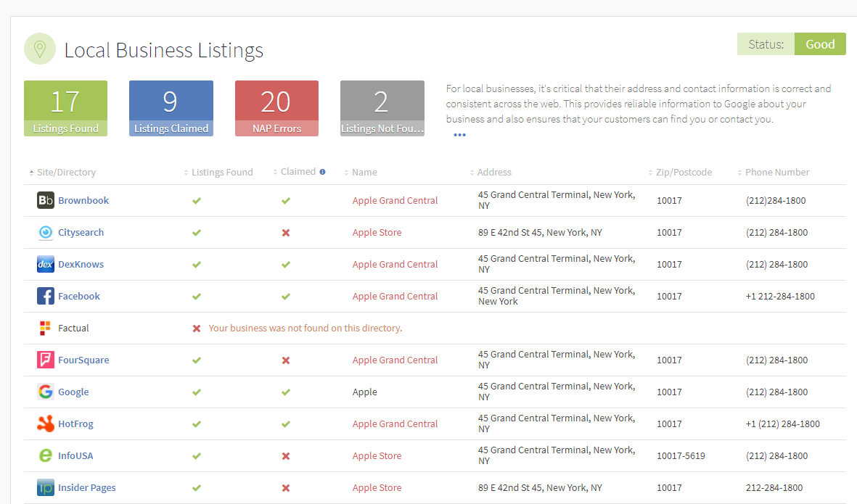Sort table by Address column
Screen dimensions: 857x504
[491, 173]
